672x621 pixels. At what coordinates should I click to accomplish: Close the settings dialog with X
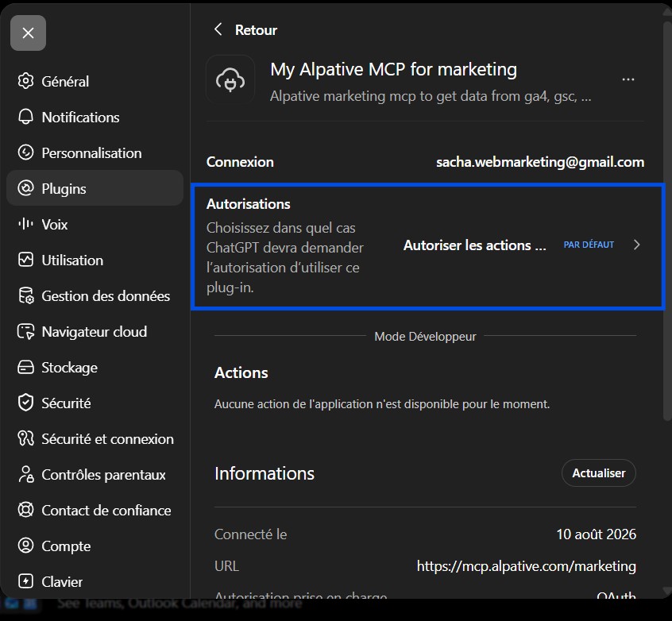tap(28, 33)
